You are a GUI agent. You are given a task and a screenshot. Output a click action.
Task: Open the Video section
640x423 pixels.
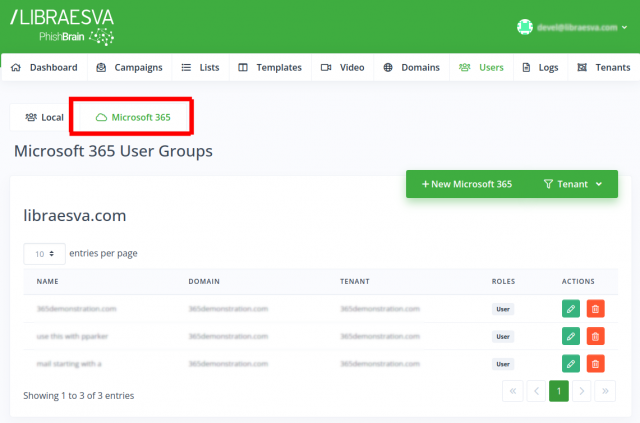pyautogui.click(x=342, y=67)
